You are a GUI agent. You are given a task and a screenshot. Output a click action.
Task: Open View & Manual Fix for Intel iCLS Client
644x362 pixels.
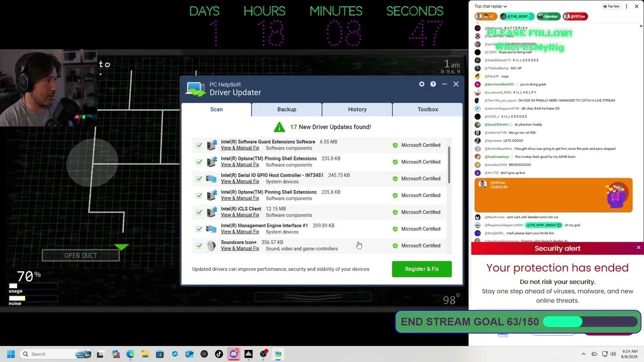(240, 215)
